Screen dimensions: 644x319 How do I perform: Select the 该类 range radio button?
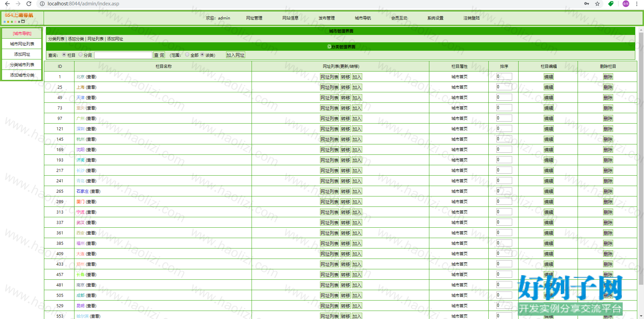coord(202,55)
